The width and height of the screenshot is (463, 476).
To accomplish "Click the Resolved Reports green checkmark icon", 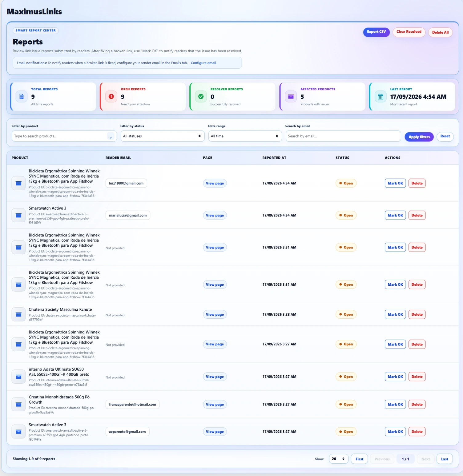I will [201, 96].
